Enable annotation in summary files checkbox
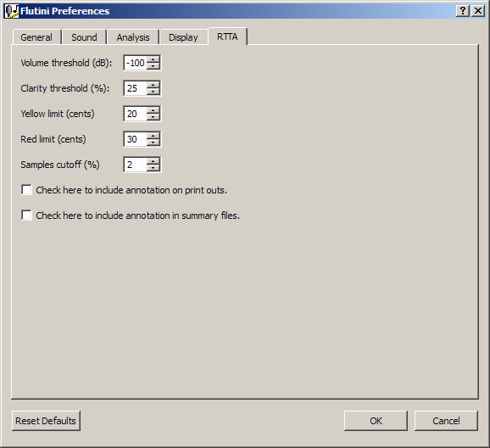Image resolution: width=490 pixels, height=448 pixels. [26, 216]
